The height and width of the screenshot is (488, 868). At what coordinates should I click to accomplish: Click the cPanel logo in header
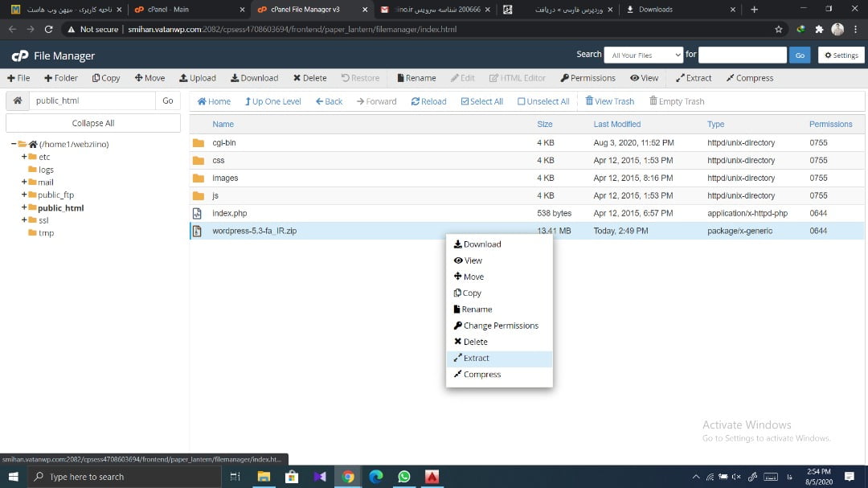click(x=20, y=55)
